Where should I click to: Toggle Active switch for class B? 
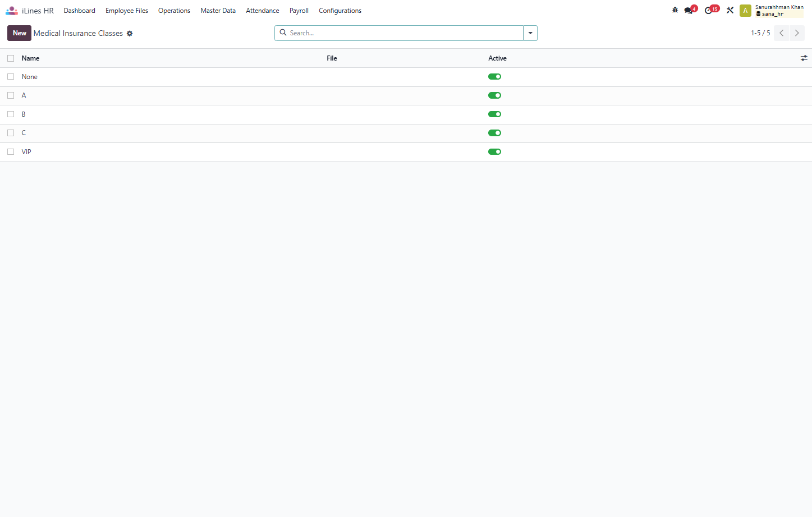494,114
